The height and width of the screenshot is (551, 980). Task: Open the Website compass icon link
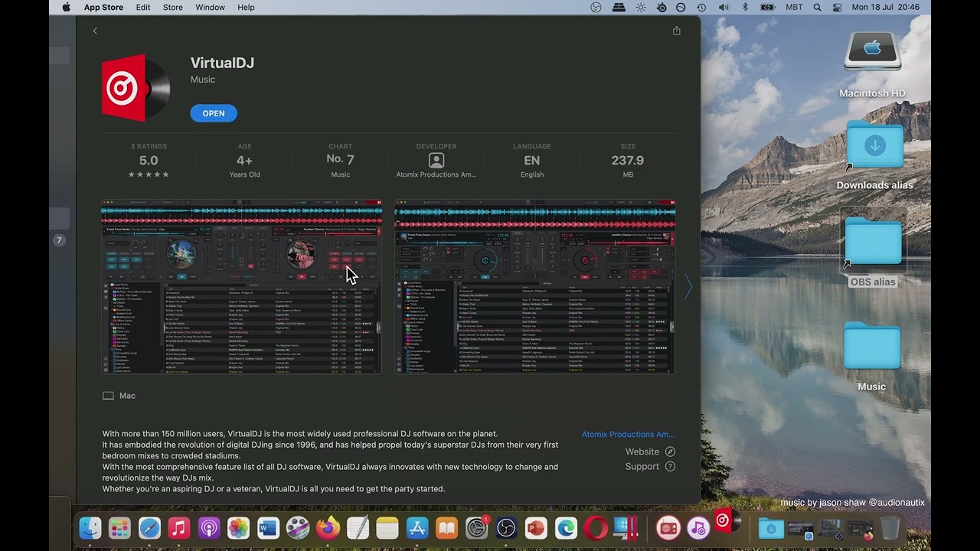(x=670, y=452)
